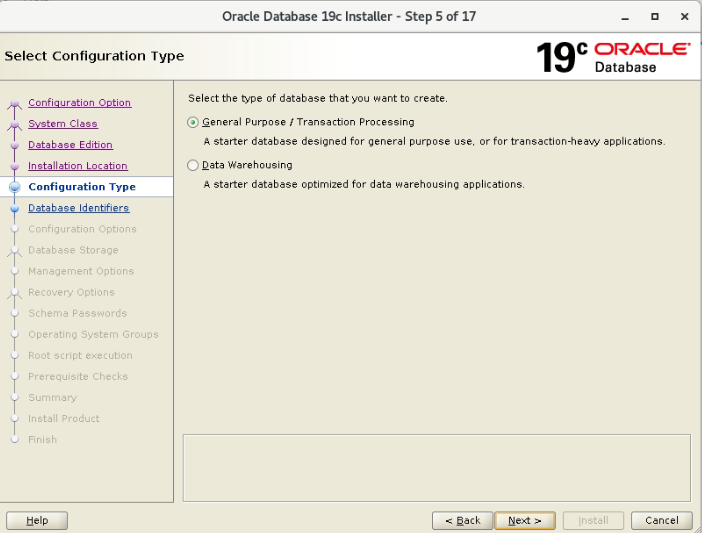Click 'Select the type of database' instruction text
This screenshot has width=702, height=533.
[318, 98]
